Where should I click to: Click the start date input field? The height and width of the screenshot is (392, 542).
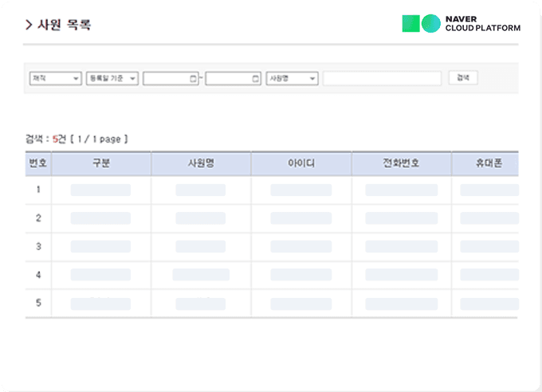(166, 78)
